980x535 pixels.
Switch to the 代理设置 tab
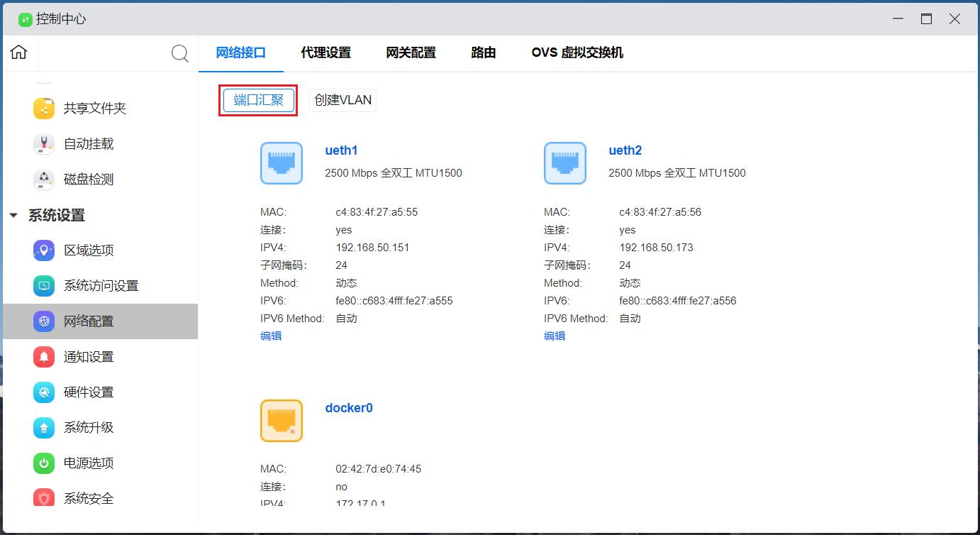click(325, 53)
